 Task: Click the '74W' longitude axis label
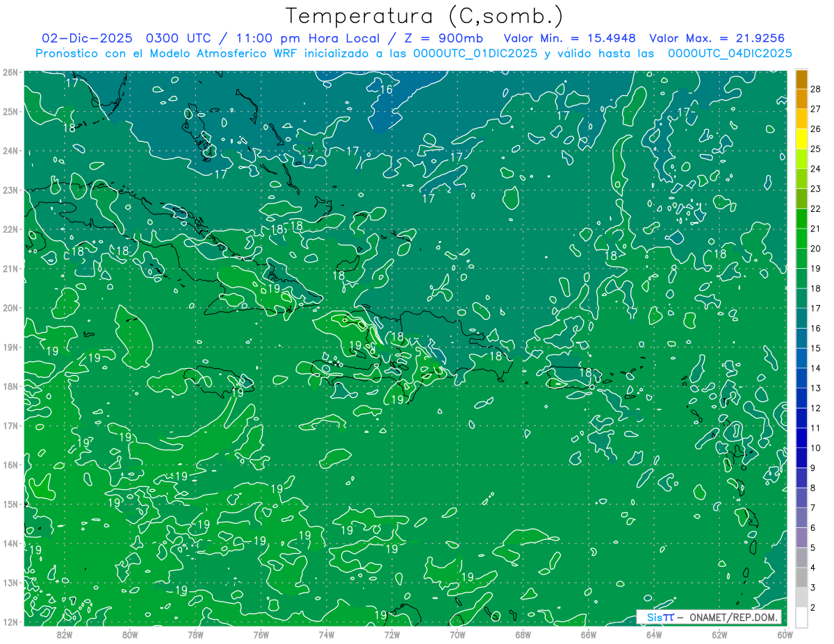coord(327,634)
